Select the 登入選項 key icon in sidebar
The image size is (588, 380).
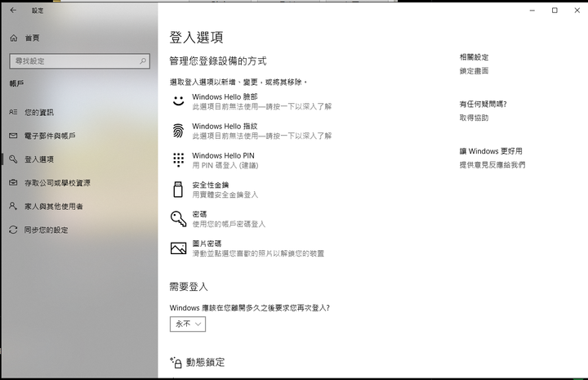point(13,159)
